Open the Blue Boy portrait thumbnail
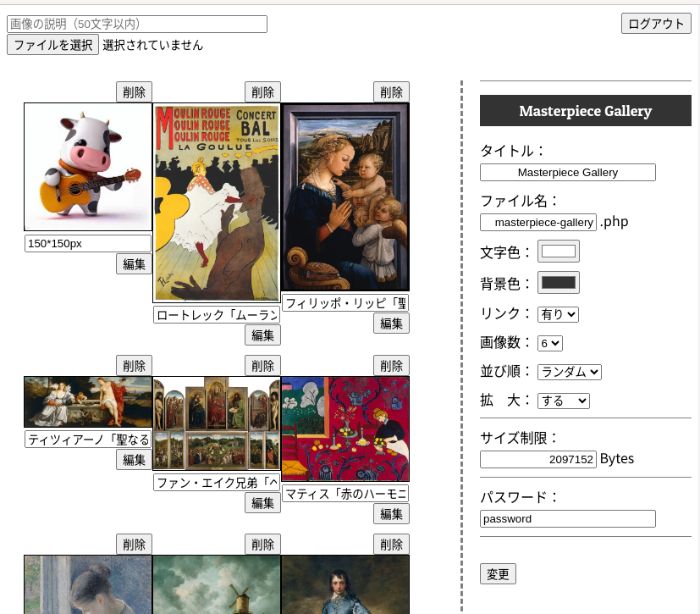 pos(345,584)
